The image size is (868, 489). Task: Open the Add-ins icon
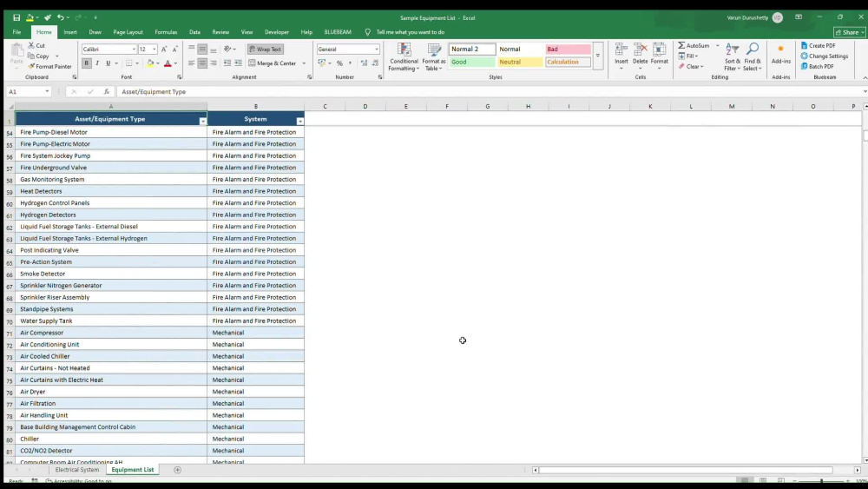(780, 50)
